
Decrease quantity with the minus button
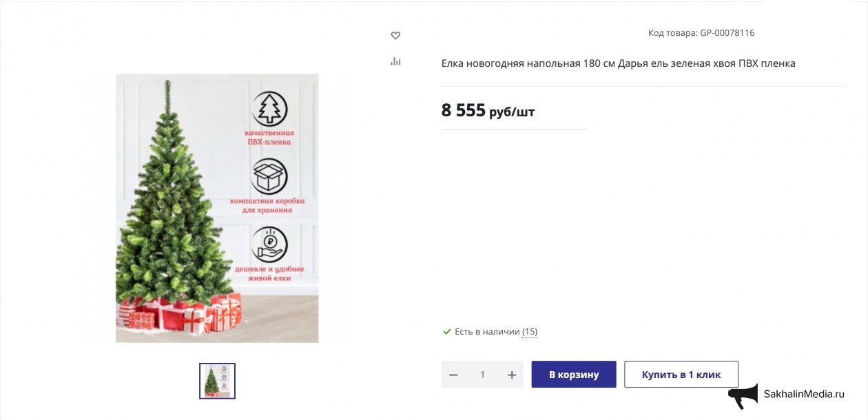tap(453, 375)
